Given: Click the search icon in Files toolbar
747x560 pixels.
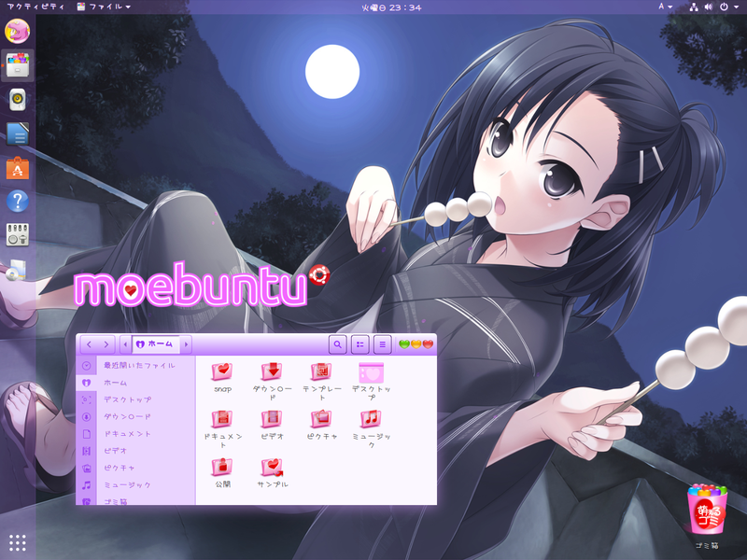Looking at the screenshot, I should pyautogui.click(x=337, y=344).
